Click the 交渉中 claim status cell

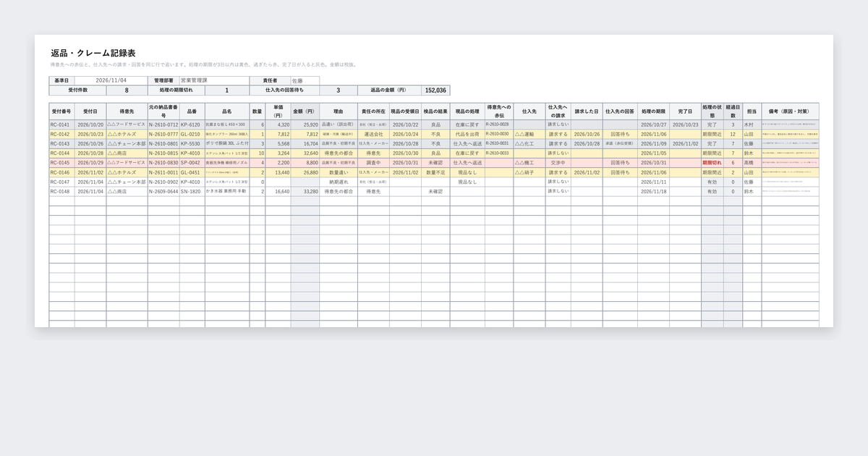coord(558,163)
